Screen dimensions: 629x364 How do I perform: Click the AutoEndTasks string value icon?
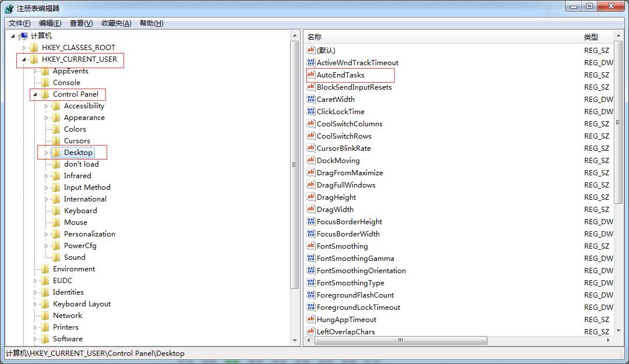(x=311, y=75)
